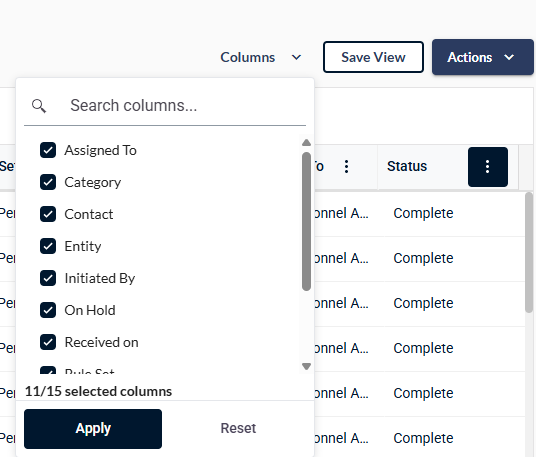
Task: Select the Initiated By label
Action: tap(100, 278)
